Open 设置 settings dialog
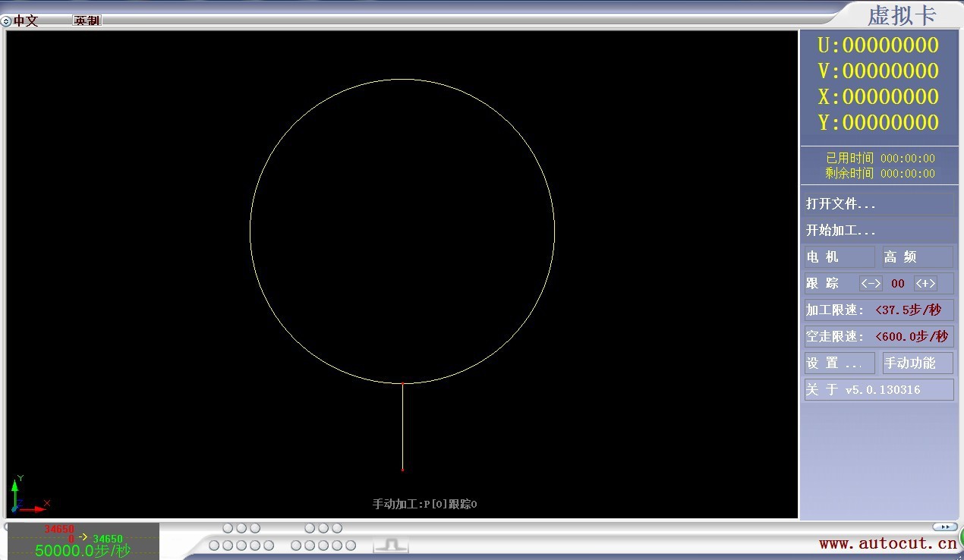The image size is (964, 560). [839, 363]
